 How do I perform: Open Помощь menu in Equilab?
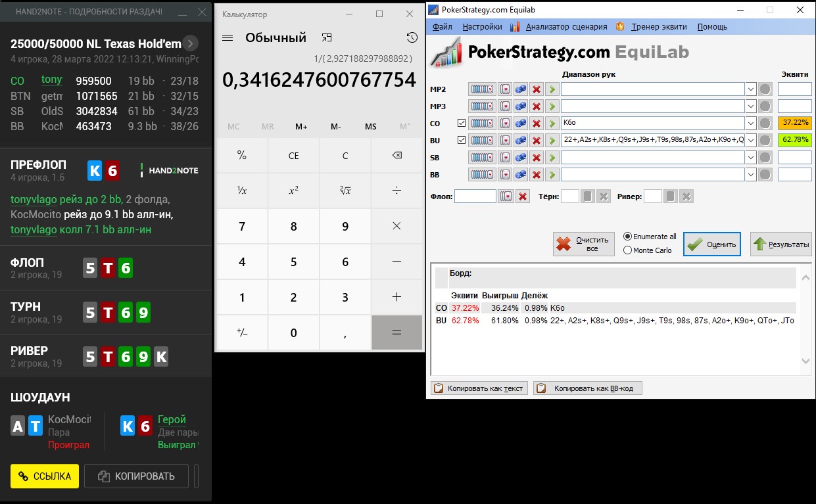tap(712, 27)
